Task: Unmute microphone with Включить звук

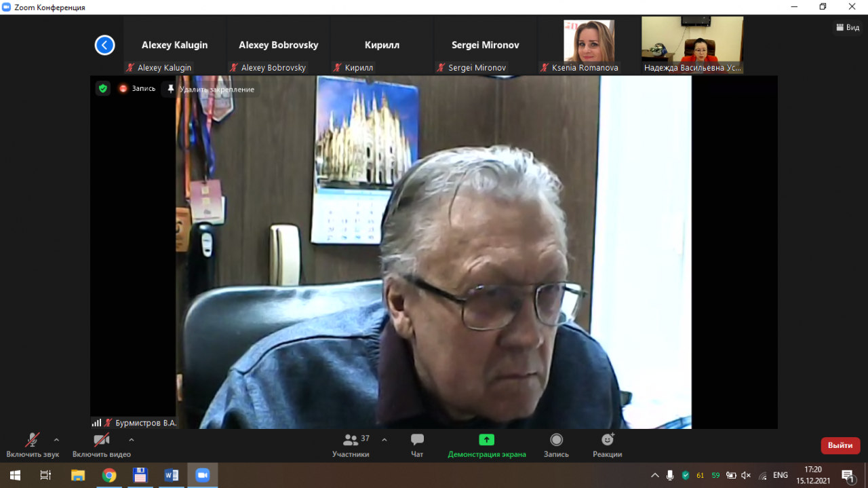Action: point(32,440)
